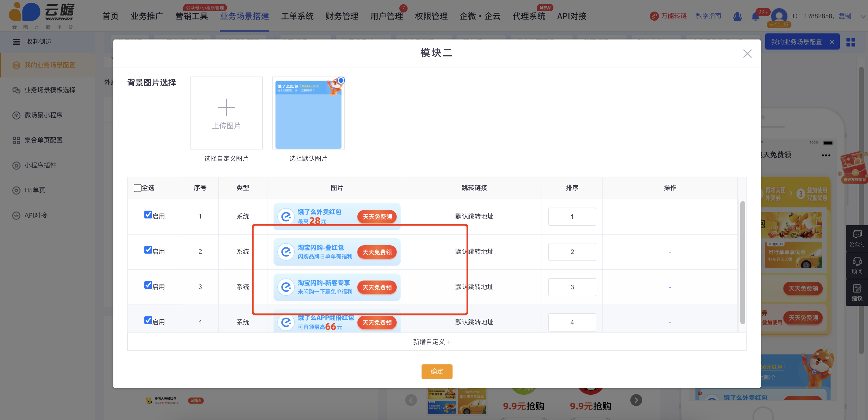Click the right carousel arrow at bottom

636,400
